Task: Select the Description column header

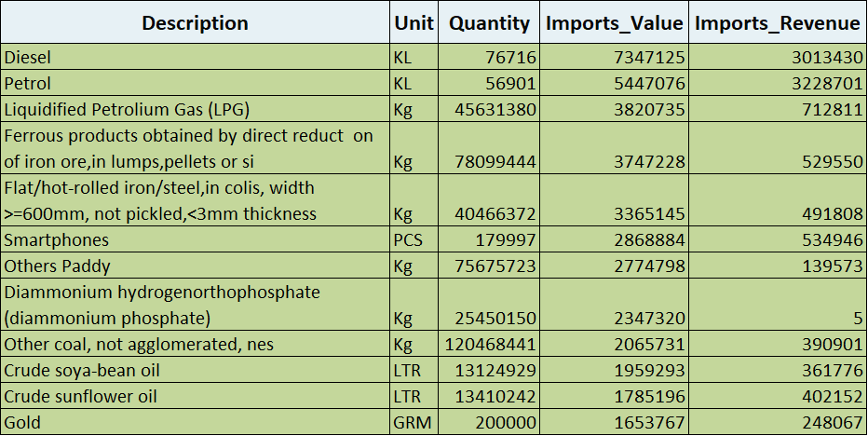Action: coord(195,22)
